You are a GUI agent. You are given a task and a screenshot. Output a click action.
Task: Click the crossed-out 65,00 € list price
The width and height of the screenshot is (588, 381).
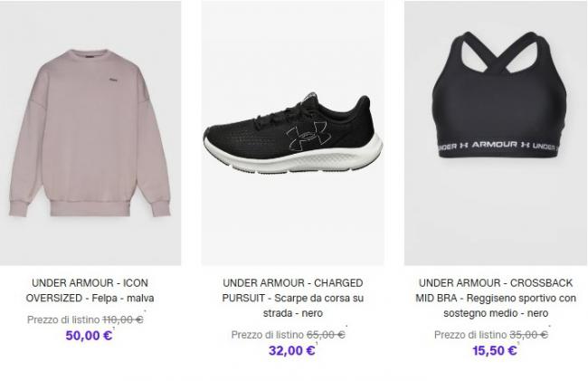point(326,335)
